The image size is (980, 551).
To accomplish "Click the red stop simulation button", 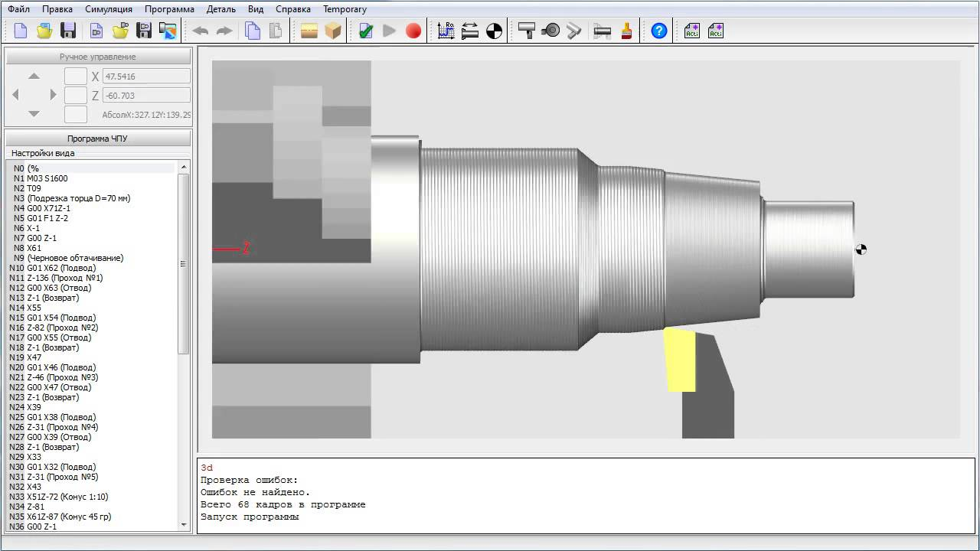I will tap(413, 31).
